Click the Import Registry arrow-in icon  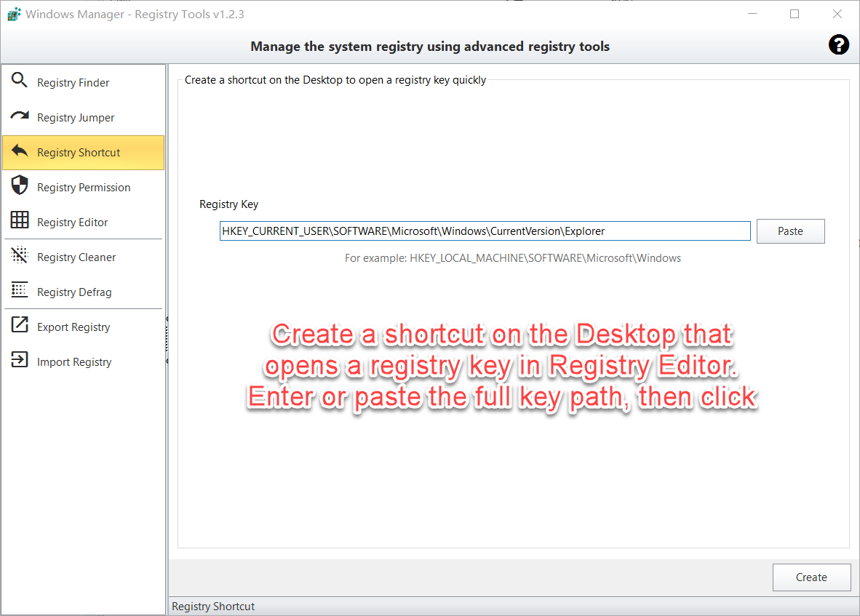point(19,359)
